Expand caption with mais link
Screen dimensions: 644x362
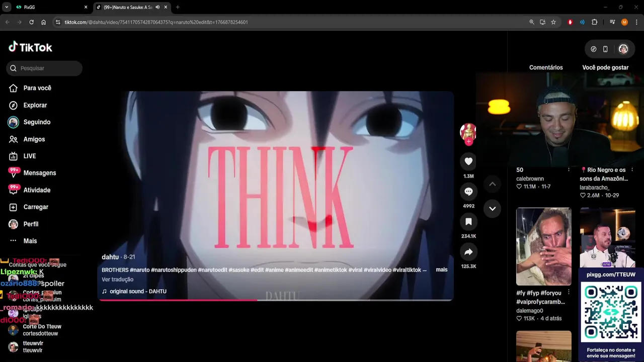[442, 270]
